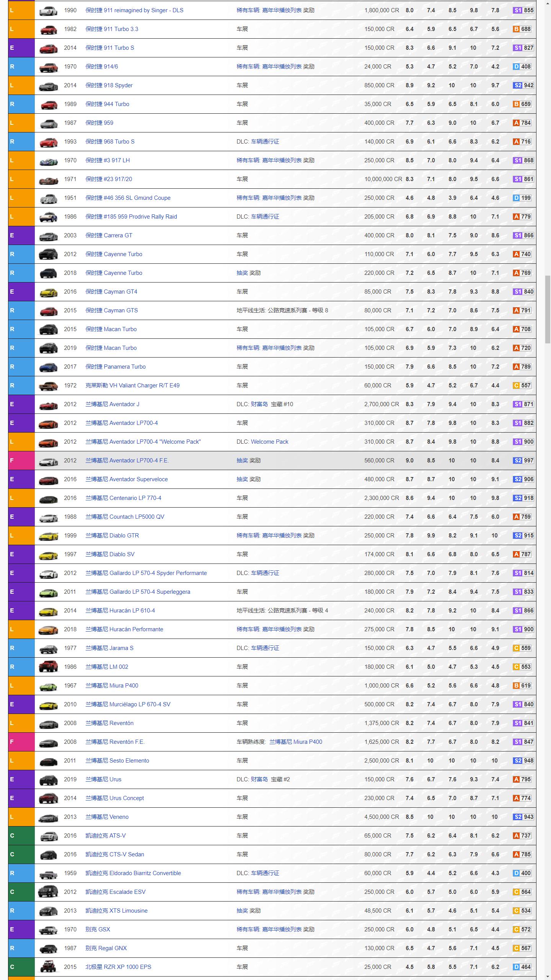Click pink F rarity cell for Aventador F.E.
Image resolution: width=551 pixels, height=980 pixels.
21,461
